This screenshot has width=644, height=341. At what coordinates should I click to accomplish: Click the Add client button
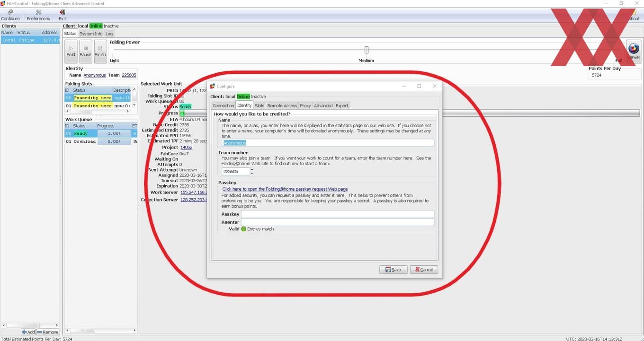(28, 332)
